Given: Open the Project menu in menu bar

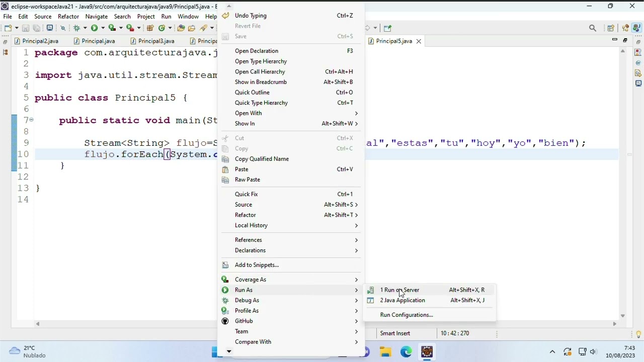Looking at the screenshot, I should (146, 17).
